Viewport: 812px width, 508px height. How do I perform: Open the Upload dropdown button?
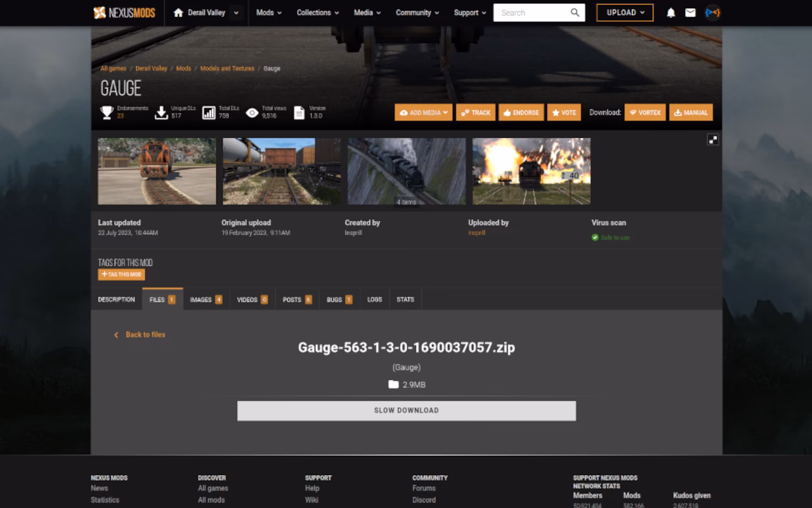[x=625, y=13]
